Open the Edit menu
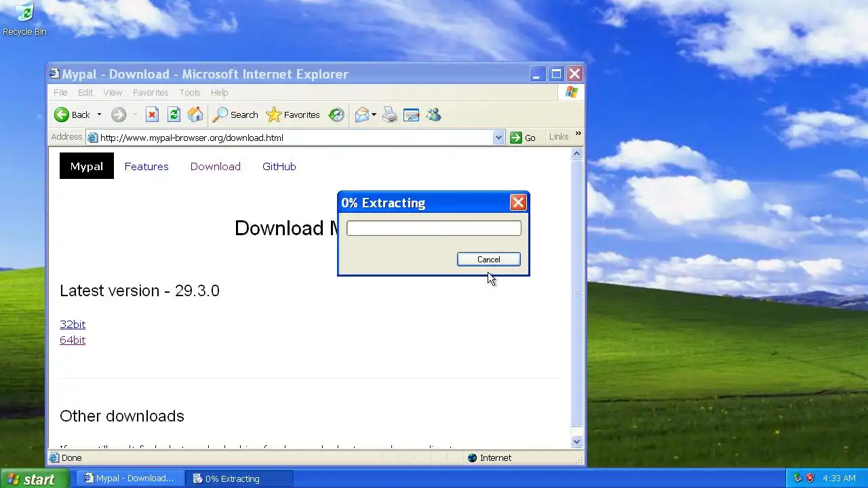868x488 pixels. (85, 92)
